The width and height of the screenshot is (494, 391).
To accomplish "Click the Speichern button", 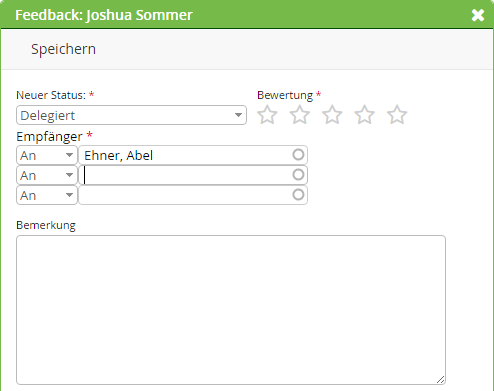I will click(63, 49).
